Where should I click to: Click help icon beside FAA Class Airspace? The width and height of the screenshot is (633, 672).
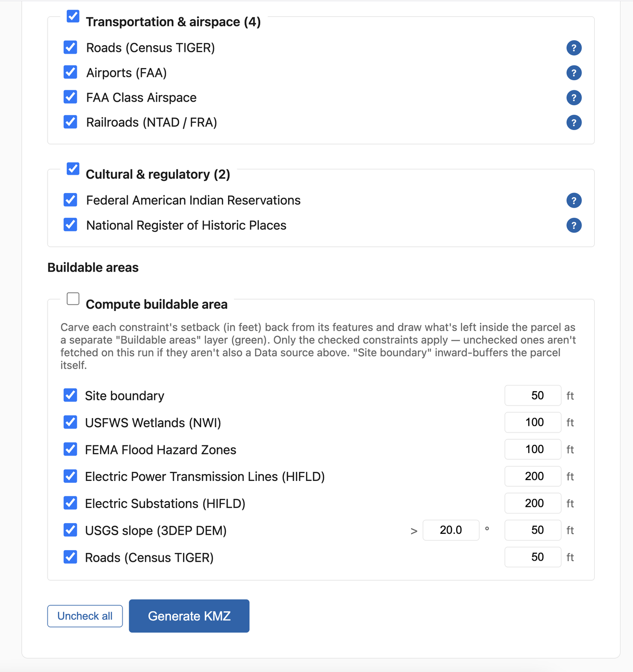pos(574,98)
